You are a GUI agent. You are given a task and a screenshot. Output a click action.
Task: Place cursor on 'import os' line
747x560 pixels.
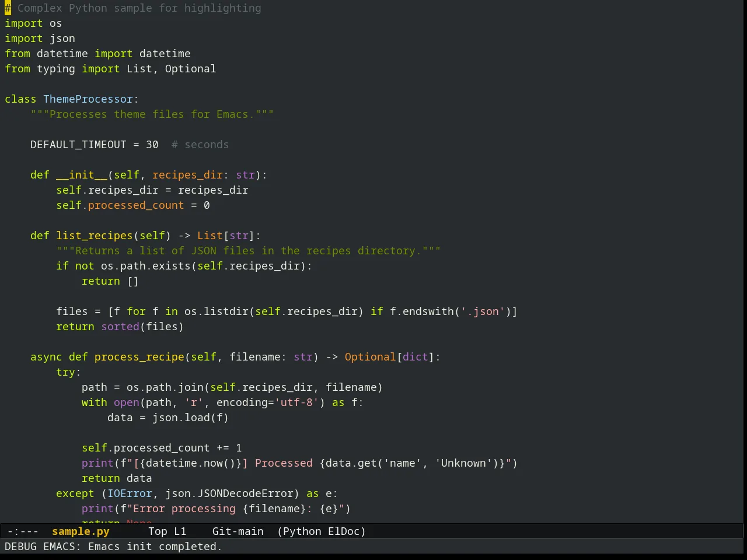33,23
